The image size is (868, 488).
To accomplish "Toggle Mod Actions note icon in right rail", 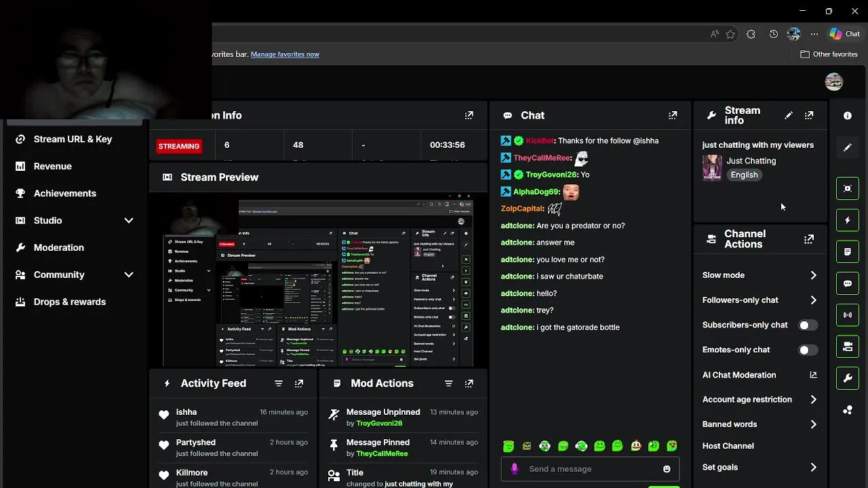I will 848,251.
